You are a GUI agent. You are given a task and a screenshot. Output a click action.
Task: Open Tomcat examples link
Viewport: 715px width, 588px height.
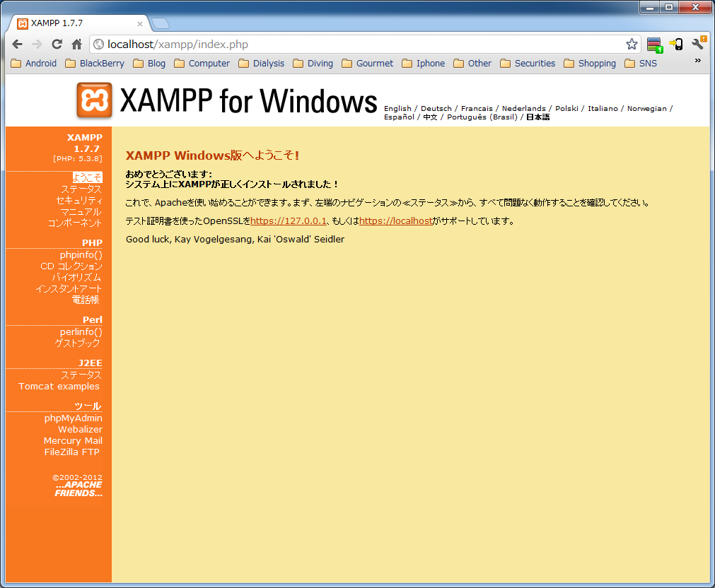pos(59,386)
